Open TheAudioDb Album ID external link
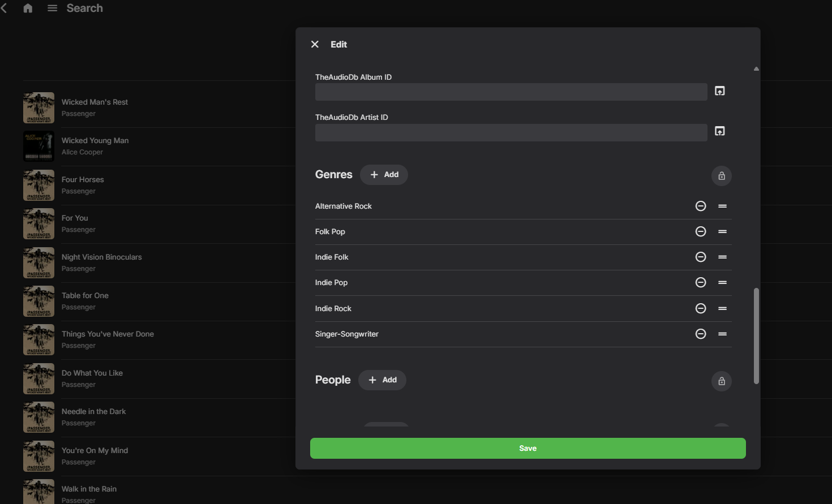 point(720,91)
